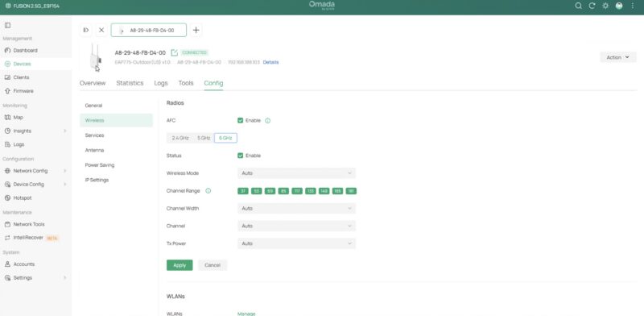644x316 pixels.
Task: Select channel 37 in Channel Range
Action: [x=243, y=191]
